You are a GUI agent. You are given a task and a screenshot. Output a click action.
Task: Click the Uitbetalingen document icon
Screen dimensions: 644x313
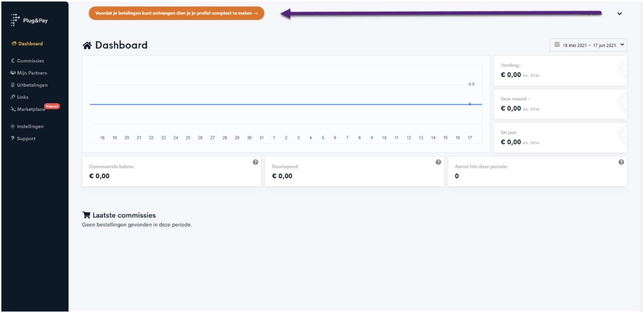click(x=13, y=85)
